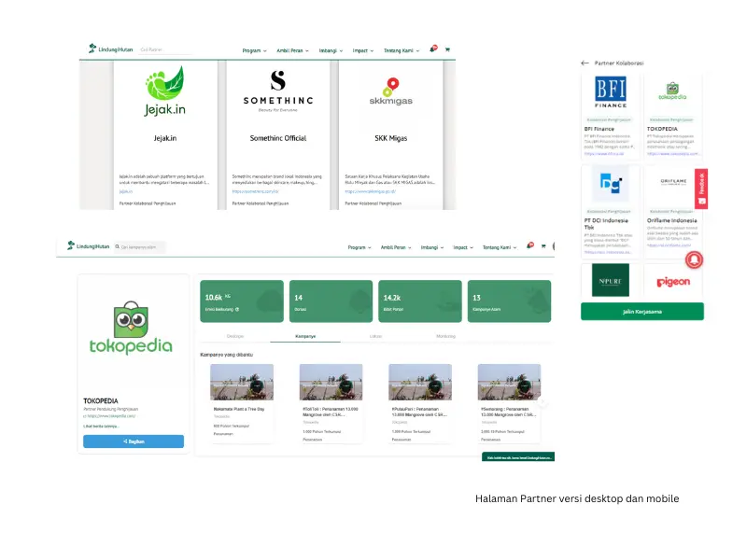Expand Impact menu on partner list page
Image resolution: width=747 pixels, height=560 pixels.
coord(363,50)
